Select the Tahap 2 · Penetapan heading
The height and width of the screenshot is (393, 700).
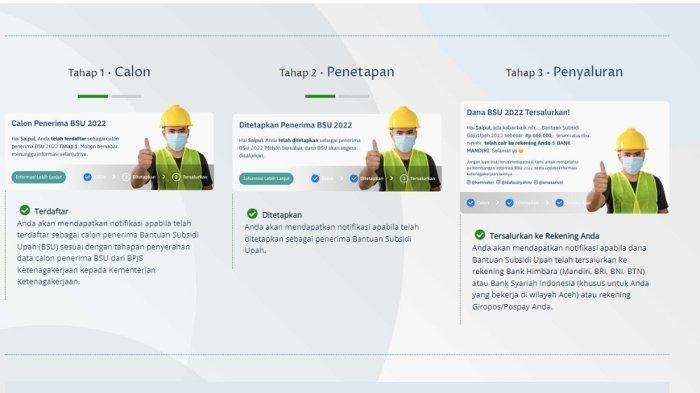tap(337, 72)
